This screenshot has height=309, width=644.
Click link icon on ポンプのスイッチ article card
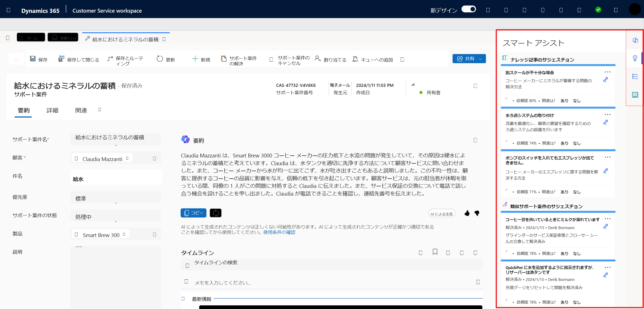click(606, 171)
